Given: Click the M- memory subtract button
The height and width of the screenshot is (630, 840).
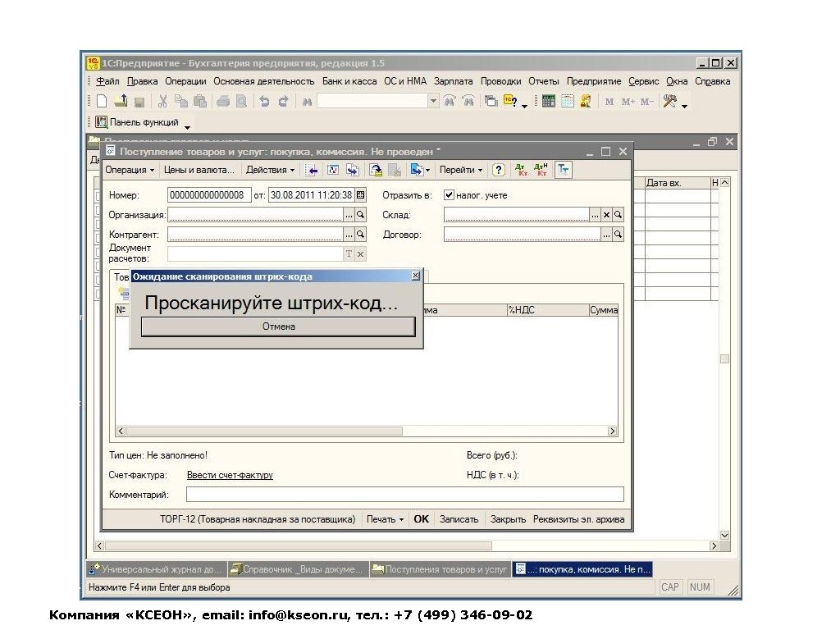Looking at the screenshot, I should click(x=646, y=101).
